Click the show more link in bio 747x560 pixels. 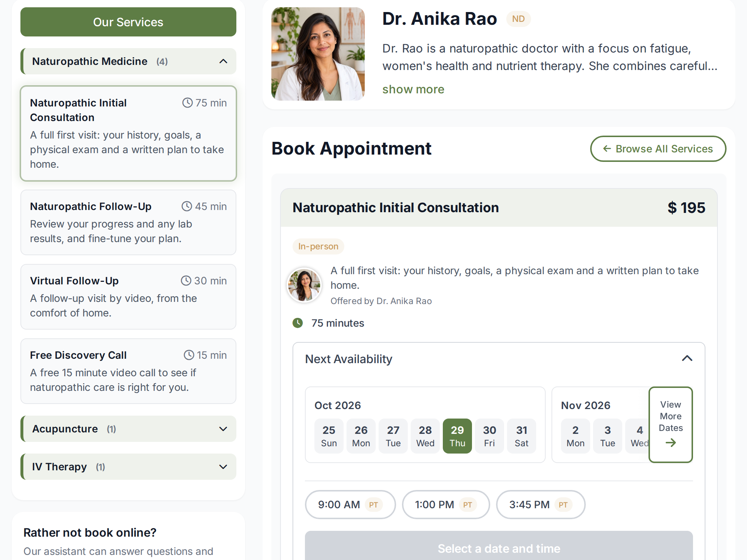point(413,89)
